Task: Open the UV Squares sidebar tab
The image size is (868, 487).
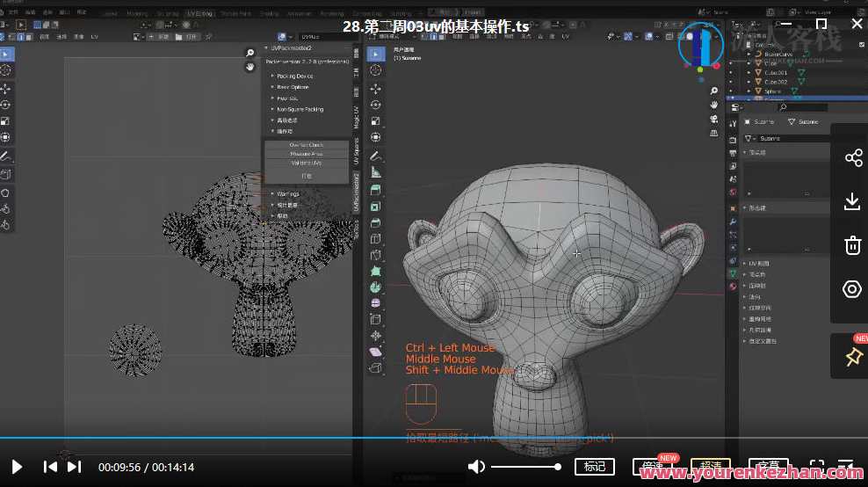Action: [x=357, y=149]
